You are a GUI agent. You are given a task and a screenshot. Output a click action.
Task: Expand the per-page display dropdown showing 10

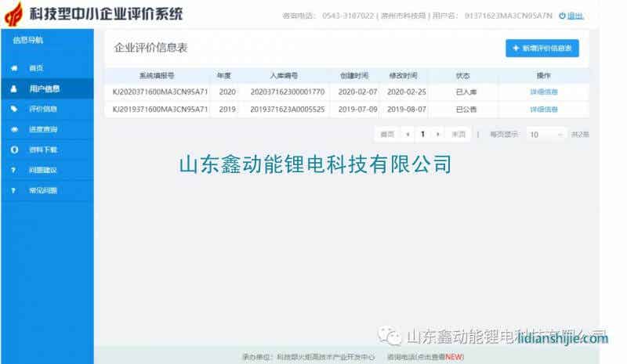click(545, 135)
